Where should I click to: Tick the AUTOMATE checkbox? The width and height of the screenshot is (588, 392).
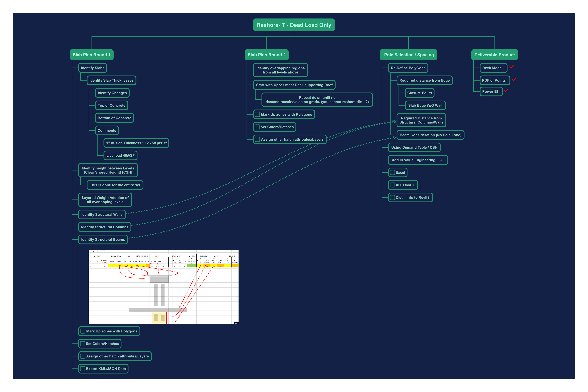tap(393, 185)
